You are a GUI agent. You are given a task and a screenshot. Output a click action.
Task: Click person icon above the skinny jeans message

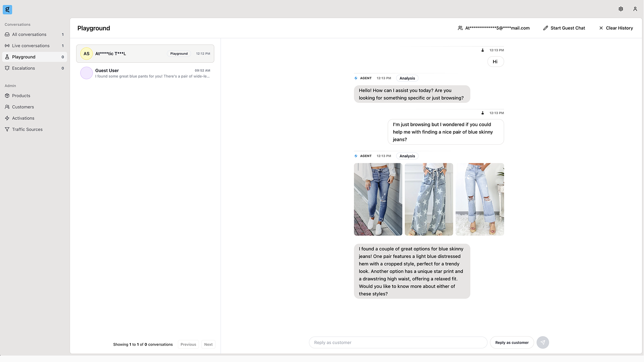click(483, 113)
